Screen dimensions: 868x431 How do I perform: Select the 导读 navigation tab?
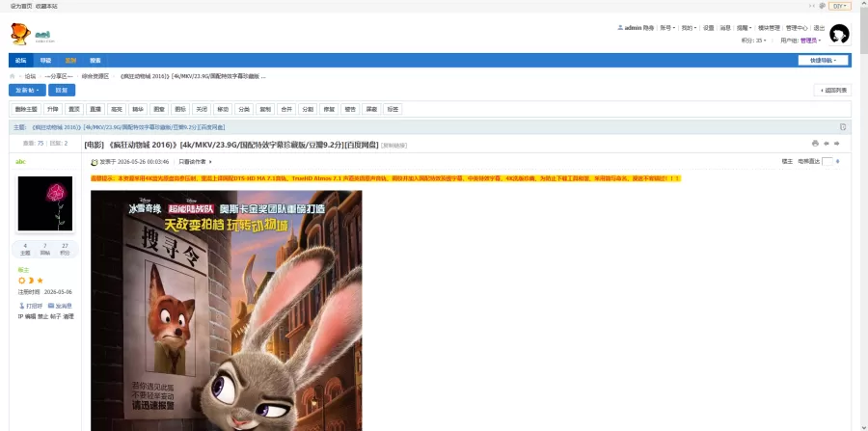[45, 61]
